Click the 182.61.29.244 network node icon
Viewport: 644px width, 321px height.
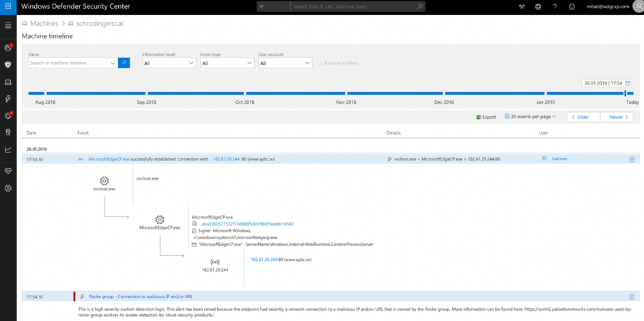coord(215,262)
